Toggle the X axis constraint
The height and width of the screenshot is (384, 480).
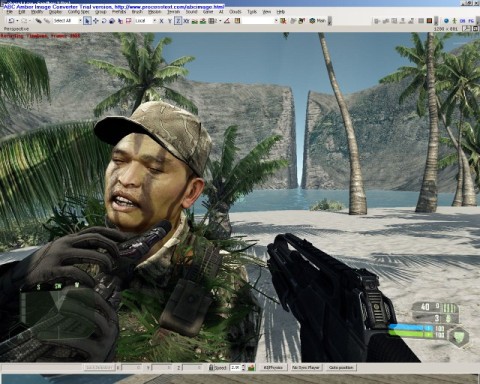click(x=161, y=21)
